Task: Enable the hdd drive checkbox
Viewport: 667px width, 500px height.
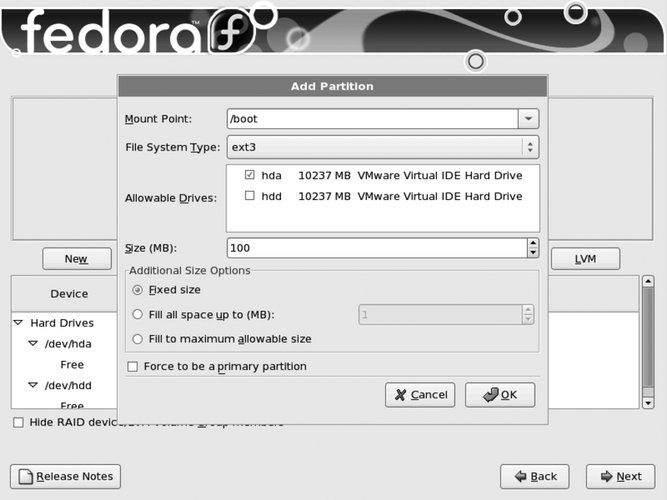Action: pyautogui.click(x=249, y=196)
